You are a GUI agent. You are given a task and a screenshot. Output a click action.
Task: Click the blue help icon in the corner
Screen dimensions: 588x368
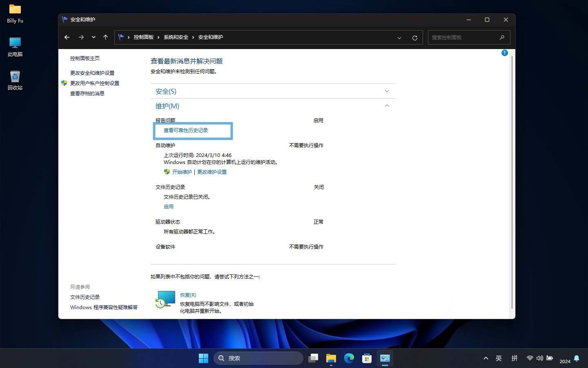pos(504,53)
